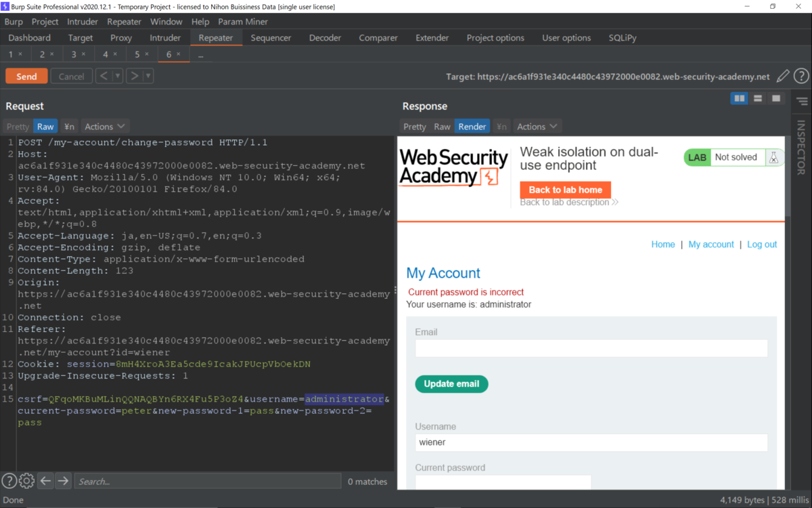This screenshot has width=812, height=508.
Task: Click the highlighted administrator text in request
Action: coord(344,399)
